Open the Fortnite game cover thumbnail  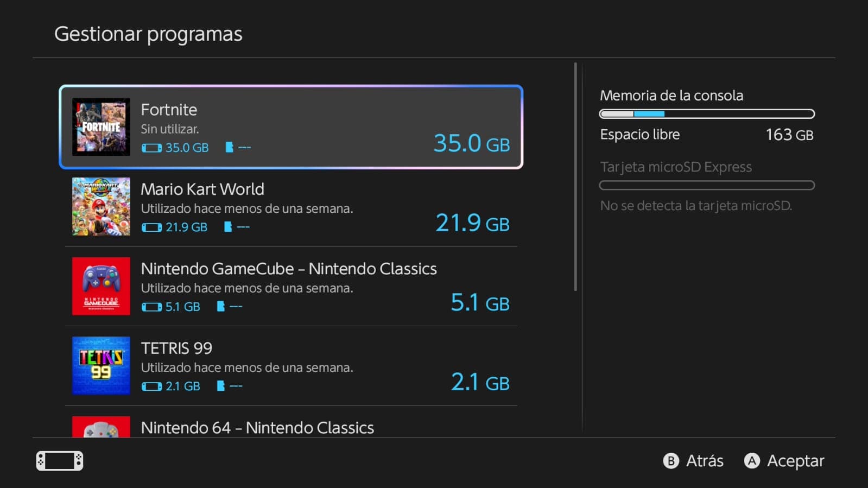(101, 127)
